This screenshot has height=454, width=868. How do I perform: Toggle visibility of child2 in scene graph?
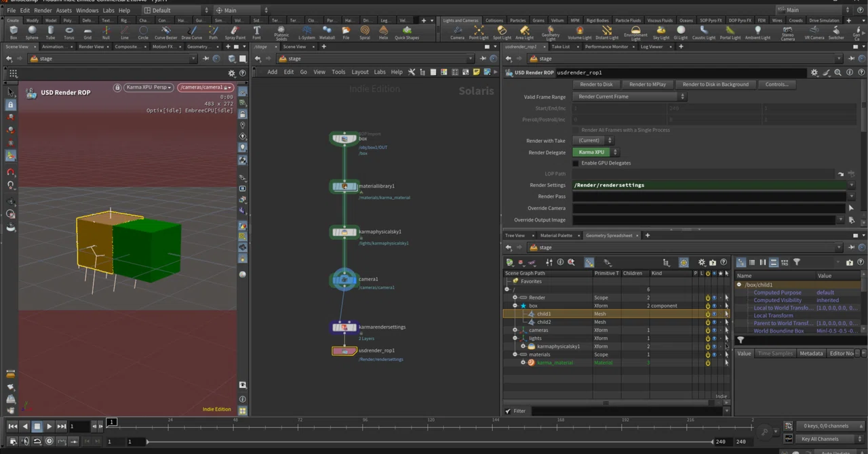click(714, 323)
